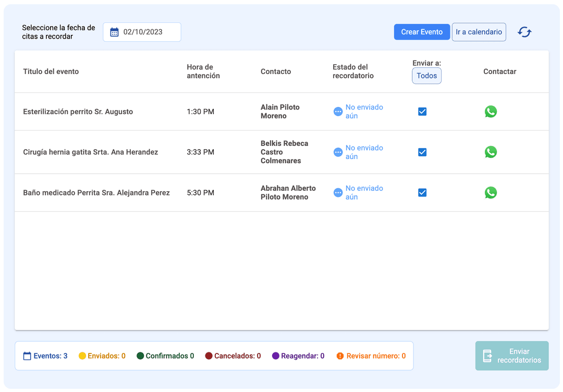Click the 3:33 PM time cell
The image size is (563, 392).
pos(200,152)
